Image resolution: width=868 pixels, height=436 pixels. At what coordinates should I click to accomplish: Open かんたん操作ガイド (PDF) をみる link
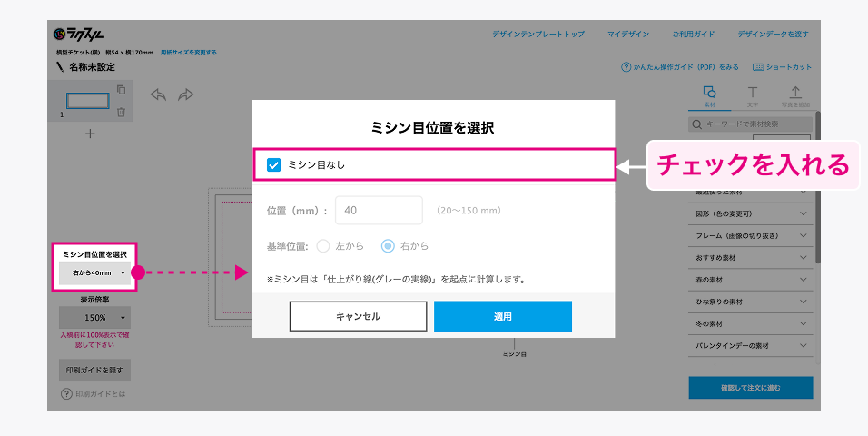686,67
